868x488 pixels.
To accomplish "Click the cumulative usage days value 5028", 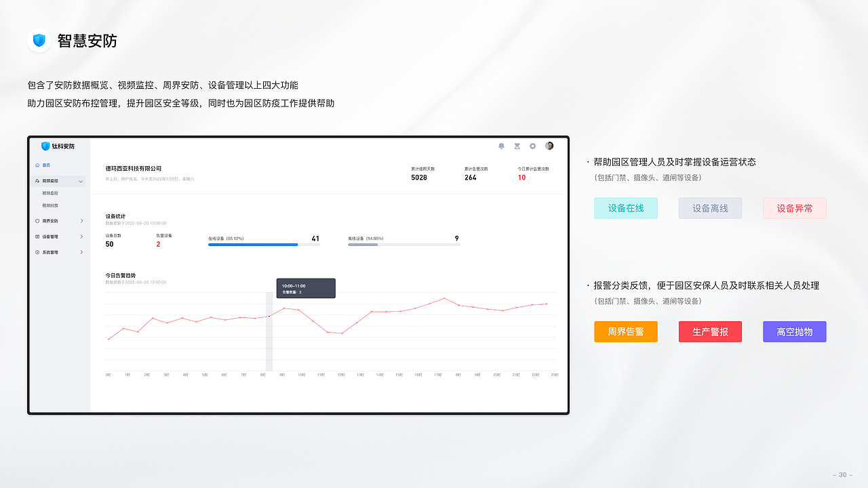I will 419,178.
